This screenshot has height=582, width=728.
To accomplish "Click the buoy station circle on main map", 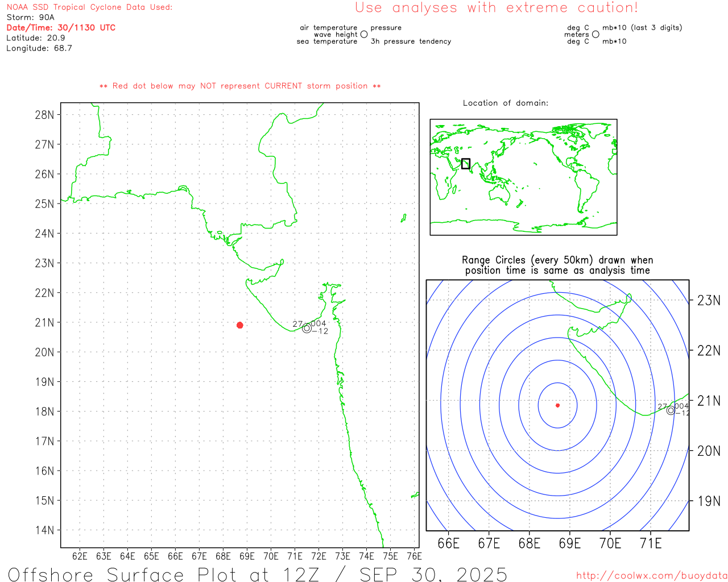I will click(x=307, y=328).
